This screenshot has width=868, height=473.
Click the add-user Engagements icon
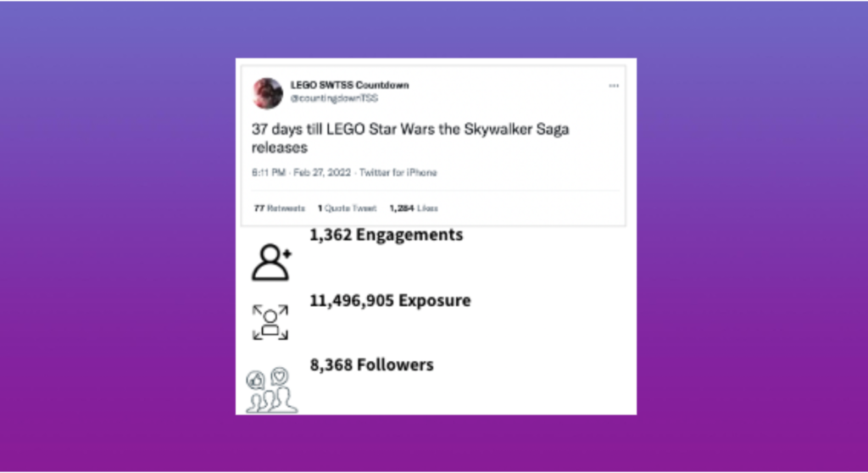(272, 262)
